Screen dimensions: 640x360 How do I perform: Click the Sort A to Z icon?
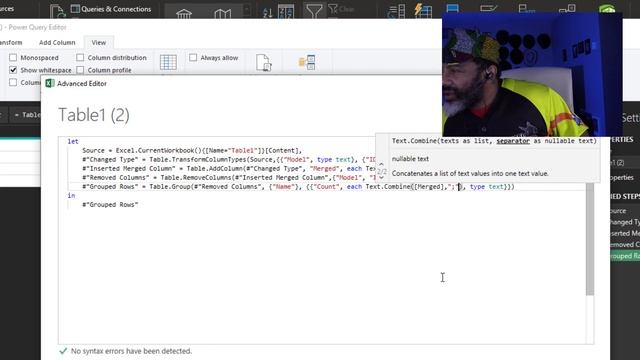tap(267, 12)
